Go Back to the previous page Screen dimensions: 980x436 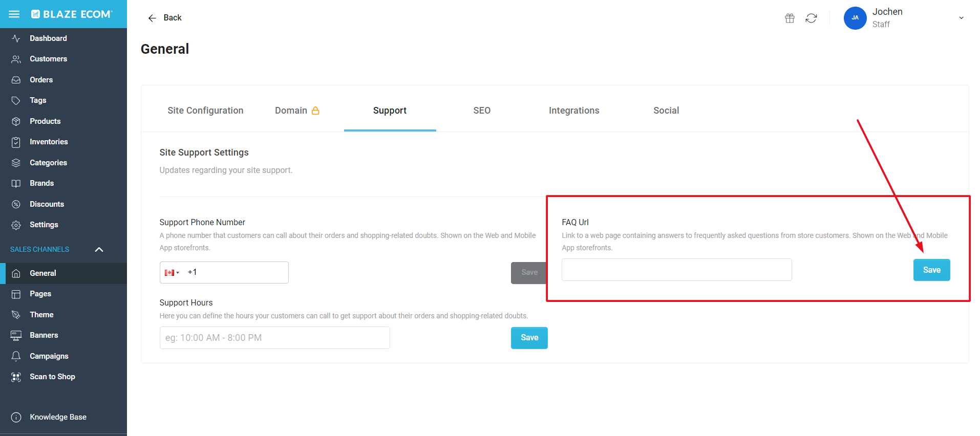coord(165,18)
